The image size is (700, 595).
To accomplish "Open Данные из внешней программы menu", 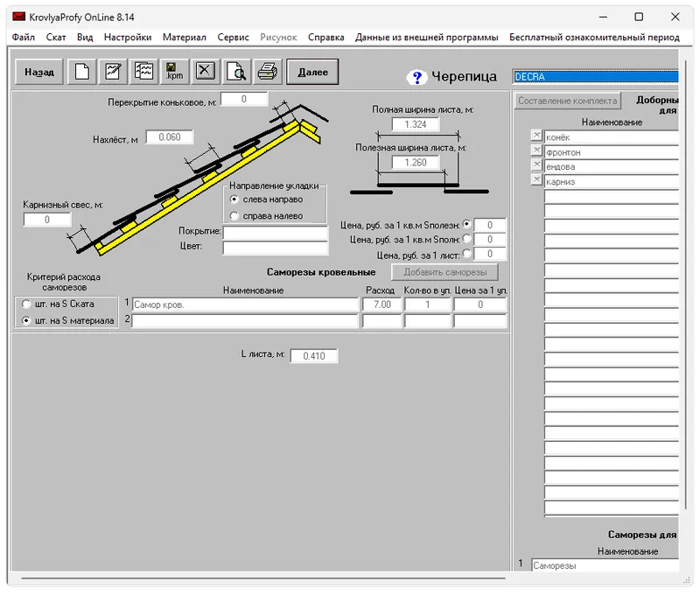I will (427, 37).
